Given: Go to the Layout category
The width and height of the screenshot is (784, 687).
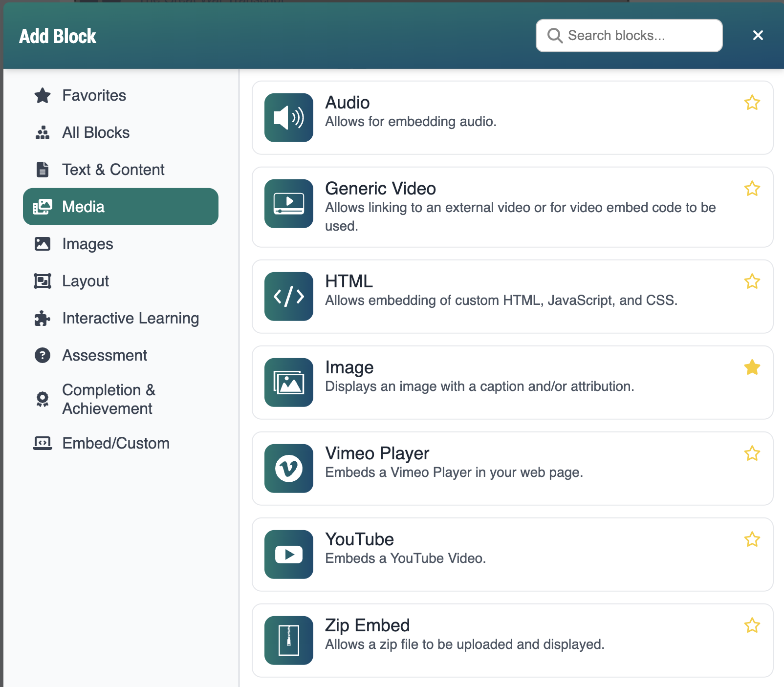Looking at the screenshot, I should [121, 281].
